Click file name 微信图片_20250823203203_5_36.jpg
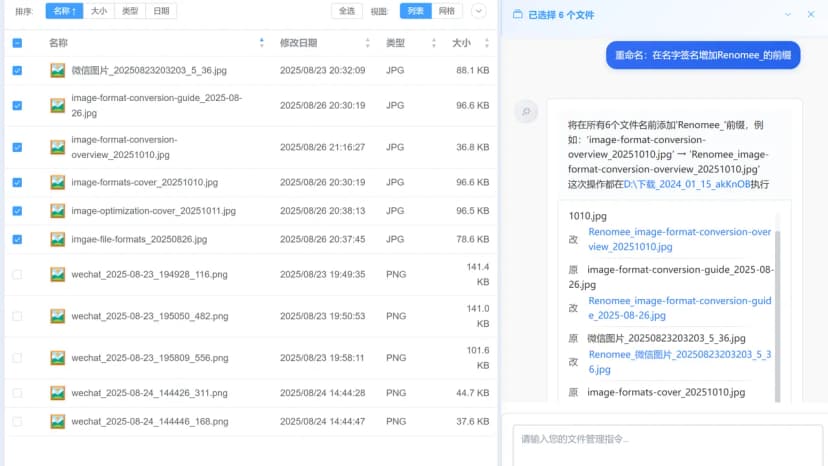This screenshot has height=466, width=828. coord(149,70)
